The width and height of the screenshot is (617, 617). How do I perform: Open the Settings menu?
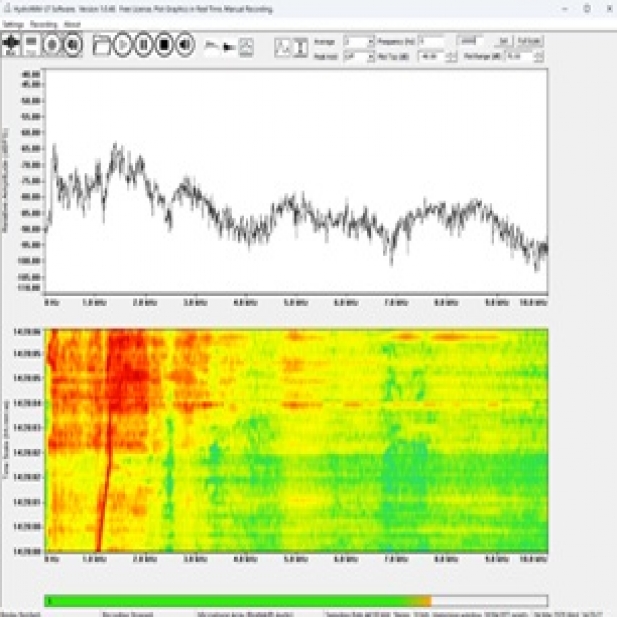(x=12, y=22)
